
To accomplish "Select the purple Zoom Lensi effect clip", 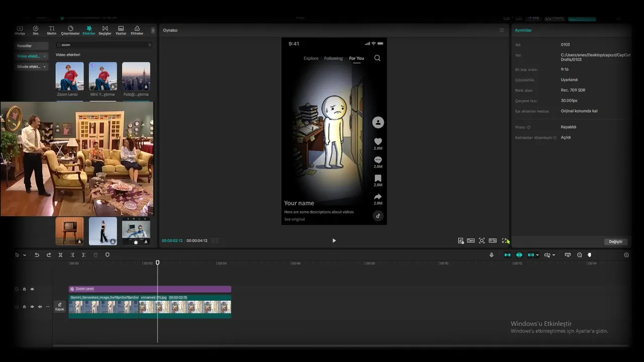I will [x=150, y=289].
